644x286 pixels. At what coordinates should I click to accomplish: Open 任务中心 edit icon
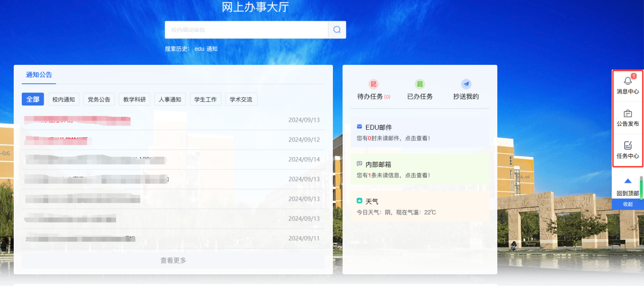pyautogui.click(x=628, y=146)
